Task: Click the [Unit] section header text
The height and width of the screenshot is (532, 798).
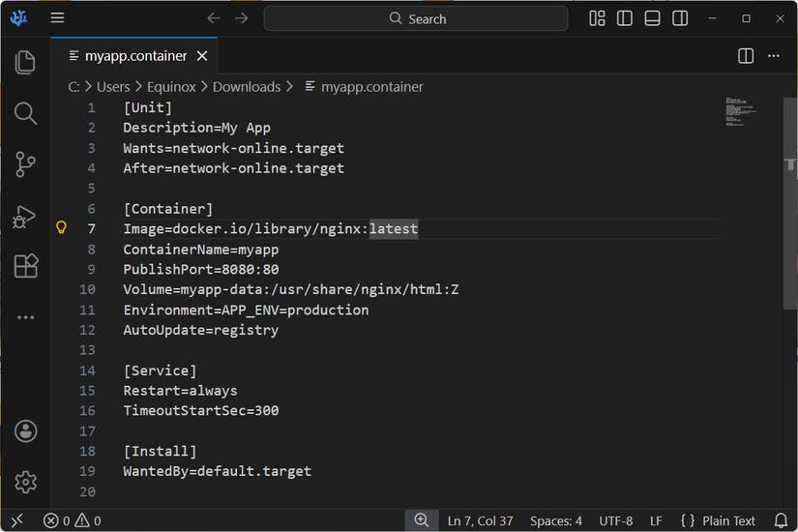Action: click(x=148, y=107)
